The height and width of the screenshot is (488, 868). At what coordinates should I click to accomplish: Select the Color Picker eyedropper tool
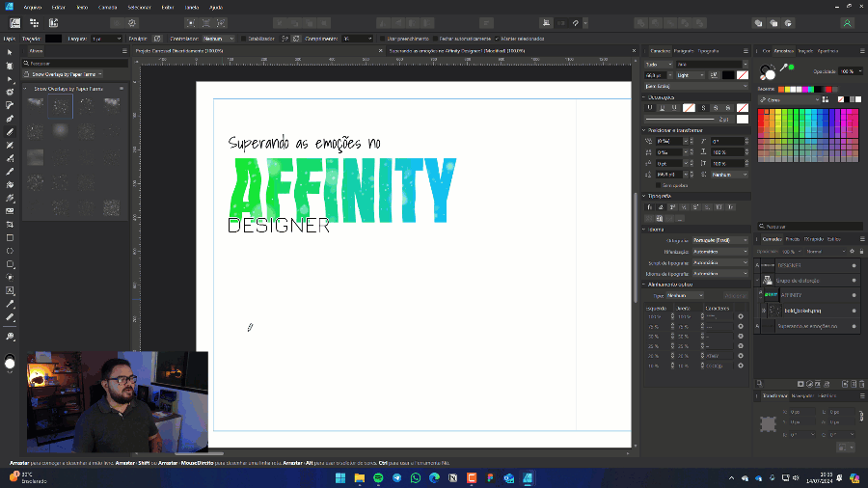(x=10, y=304)
